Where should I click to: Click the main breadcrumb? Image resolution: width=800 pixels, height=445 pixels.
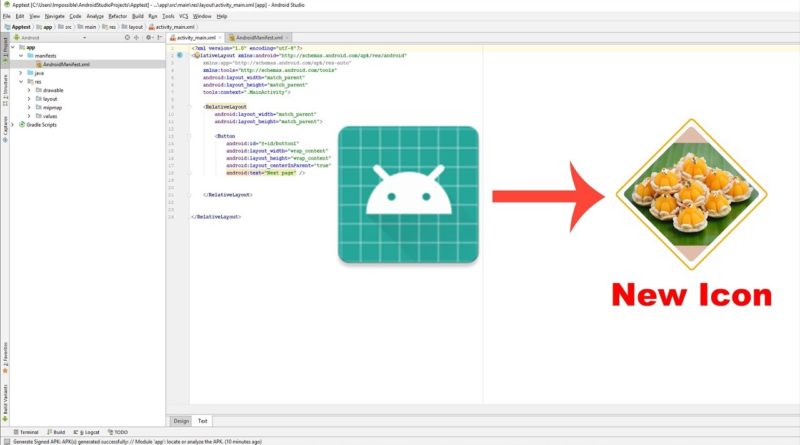coord(87,27)
